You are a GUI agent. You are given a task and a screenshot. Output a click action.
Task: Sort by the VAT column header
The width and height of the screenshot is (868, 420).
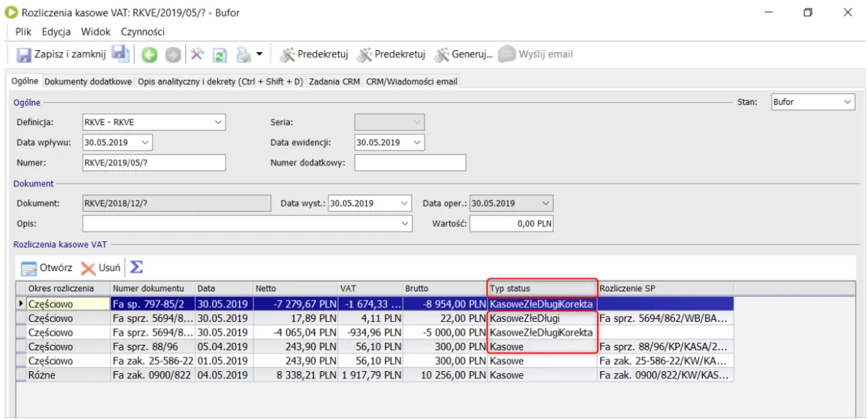(370, 289)
